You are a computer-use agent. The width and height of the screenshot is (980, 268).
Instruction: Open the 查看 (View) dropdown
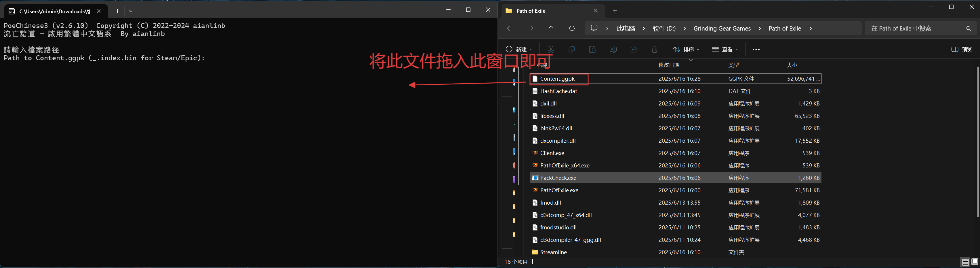tap(725, 49)
